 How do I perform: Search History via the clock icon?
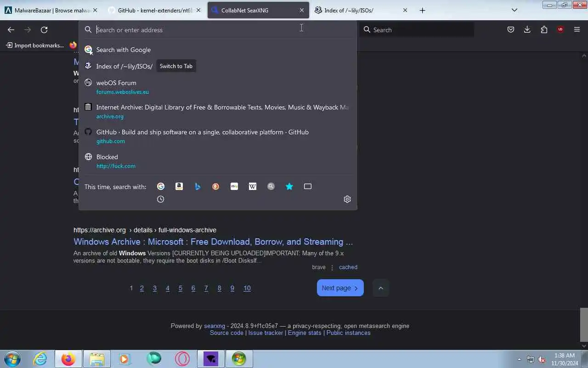(160, 199)
